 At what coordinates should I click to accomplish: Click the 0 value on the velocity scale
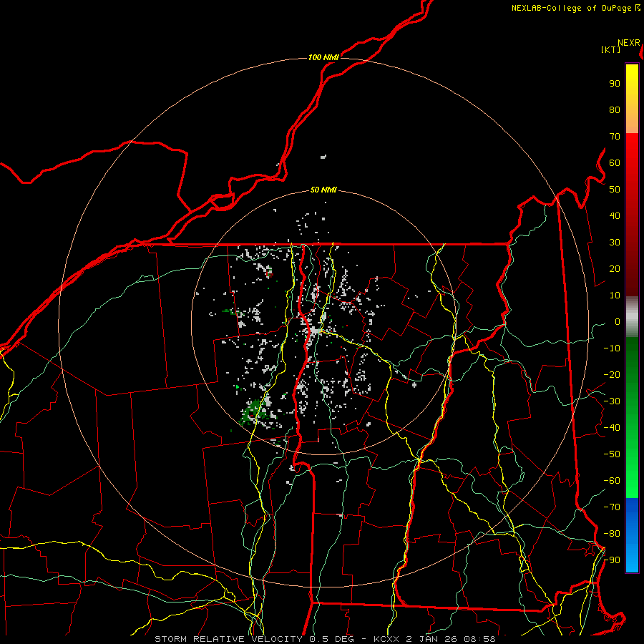coord(618,321)
